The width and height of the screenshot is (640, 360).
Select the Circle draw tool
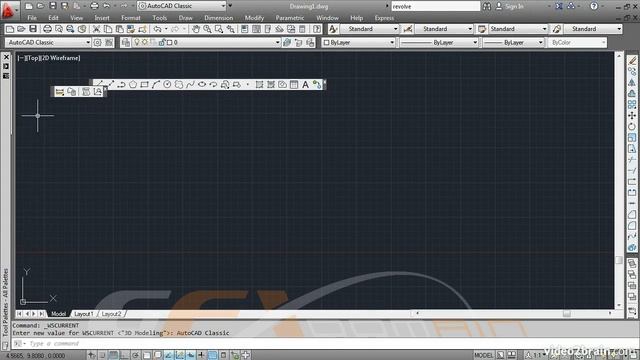[x=167, y=84]
